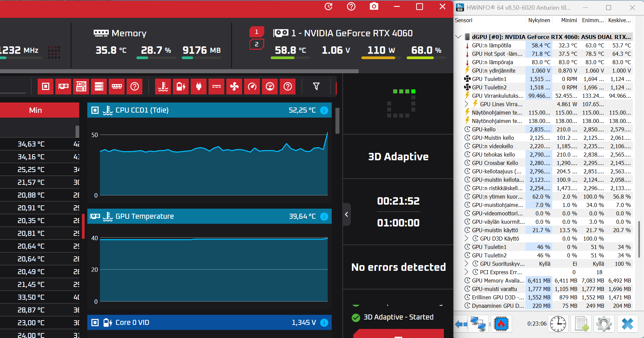
Task: Click graphics card icon on GPU Temperature header
Action: tap(95, 216)
